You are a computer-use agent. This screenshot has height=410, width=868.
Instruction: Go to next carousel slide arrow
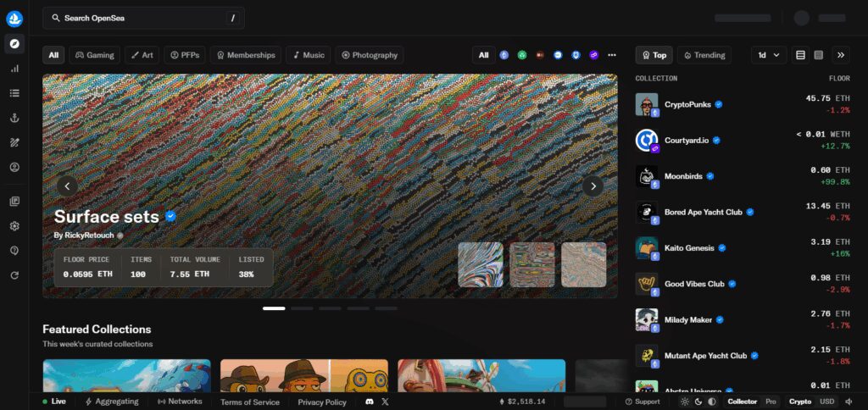593,186
